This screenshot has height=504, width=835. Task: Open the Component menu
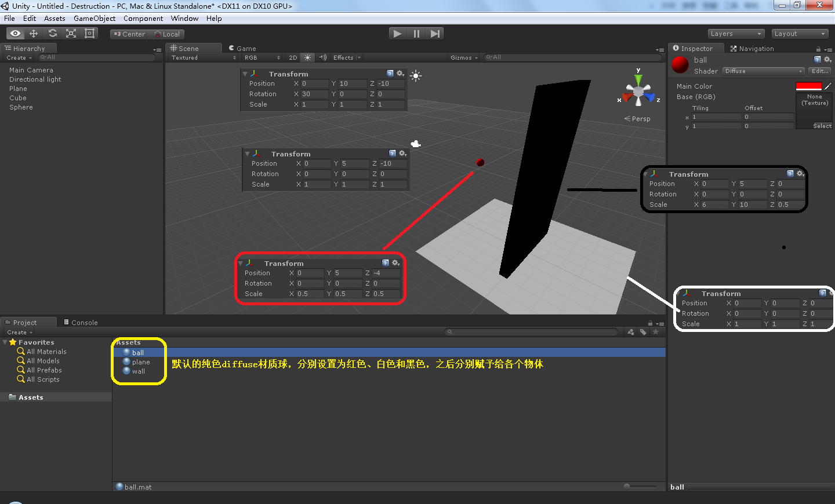click(143, 19)
